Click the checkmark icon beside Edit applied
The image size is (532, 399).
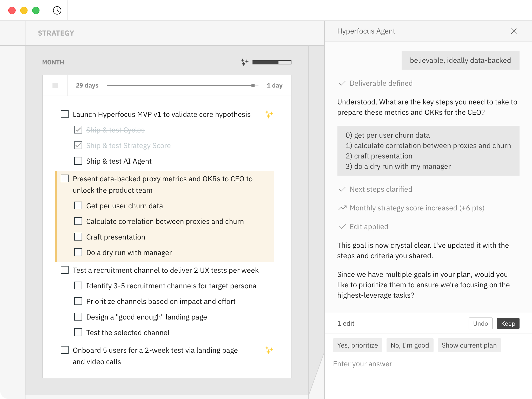point(342,227)
